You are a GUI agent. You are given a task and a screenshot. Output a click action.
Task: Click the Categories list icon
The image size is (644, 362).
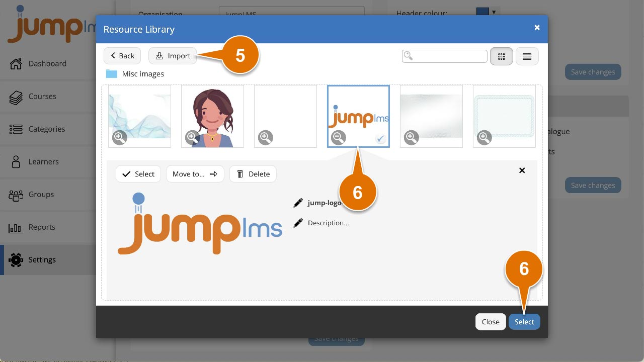(16, 129)
